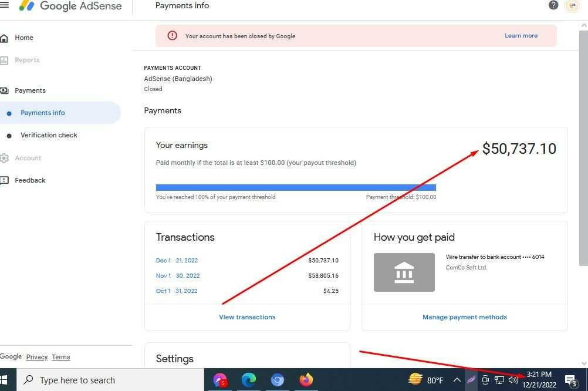Click the Feedback sidebar icon

click(x=5, y=181)
